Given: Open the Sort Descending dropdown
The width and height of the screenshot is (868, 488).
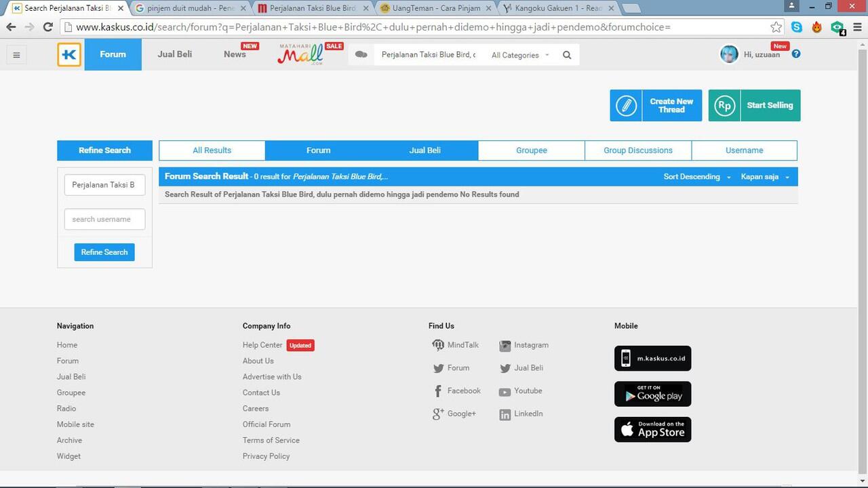Looking at the screenshot, I should click(697, 177).
